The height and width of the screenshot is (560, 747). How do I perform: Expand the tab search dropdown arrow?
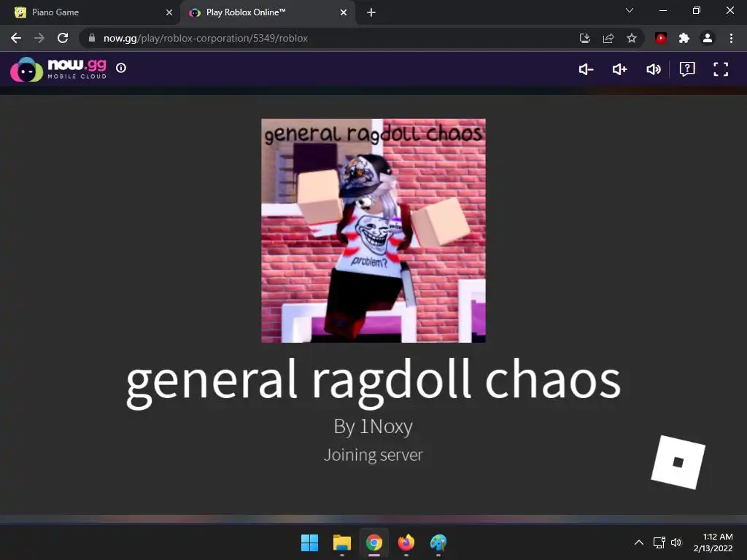[x=630, y=10]
